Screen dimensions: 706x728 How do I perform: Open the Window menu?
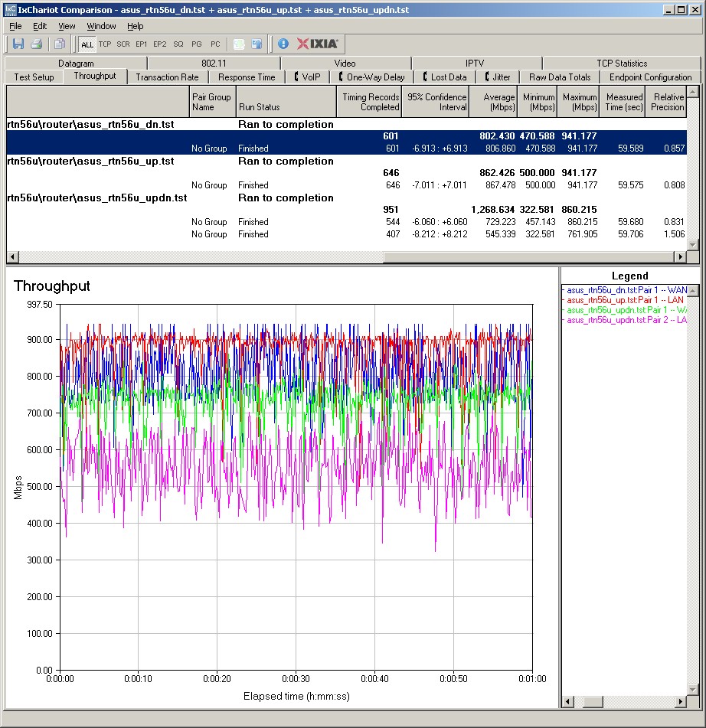pos(101,26)
